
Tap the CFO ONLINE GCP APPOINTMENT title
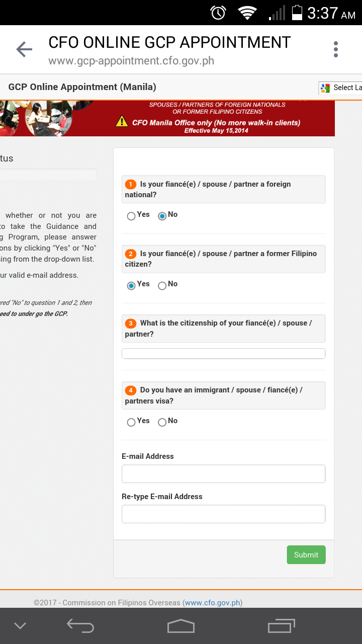169,43
